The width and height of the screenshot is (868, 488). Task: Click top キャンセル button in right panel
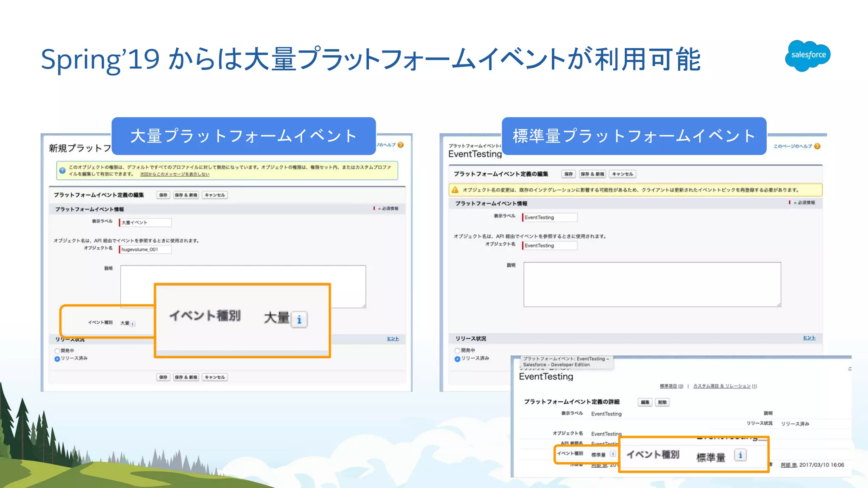pyautogui.click(x=622, y=174)
